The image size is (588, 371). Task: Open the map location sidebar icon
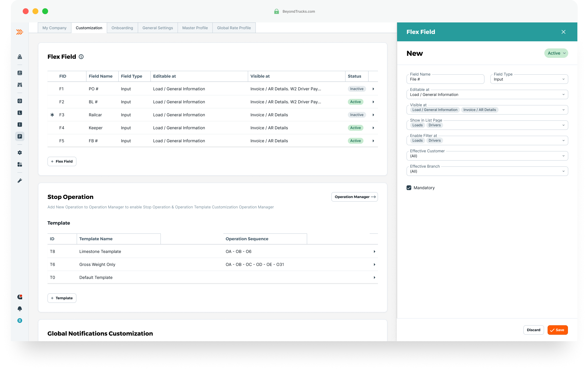tap(20, 57)
